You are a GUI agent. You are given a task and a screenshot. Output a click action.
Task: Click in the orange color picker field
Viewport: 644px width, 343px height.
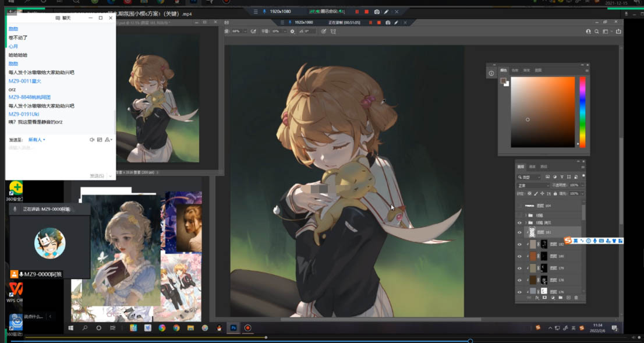(543, 112)
